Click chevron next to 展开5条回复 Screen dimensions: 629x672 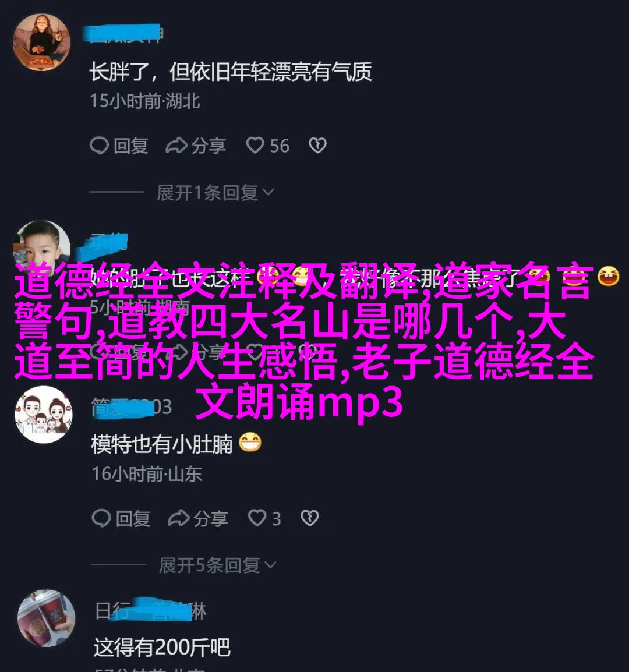(270, 565)
